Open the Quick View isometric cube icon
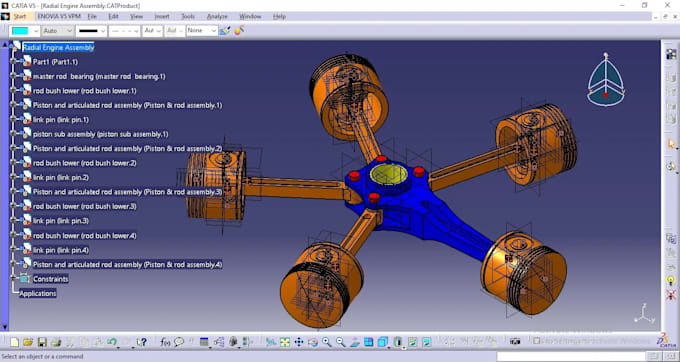This screenshot has height=362, width=680. pos(382,342)
